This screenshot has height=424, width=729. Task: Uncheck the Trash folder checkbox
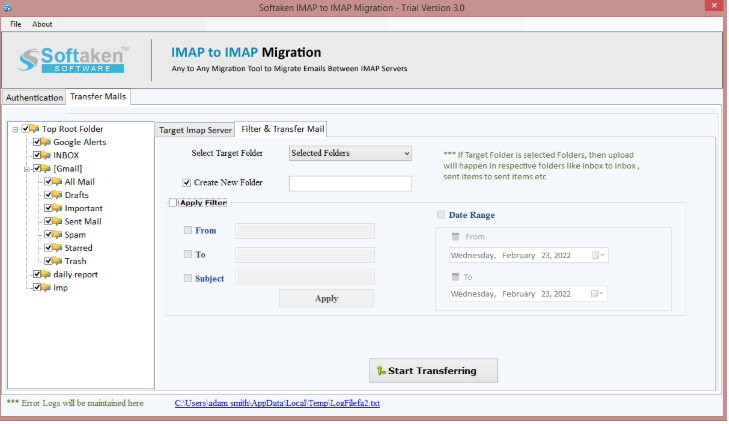(x=48, y=261)
